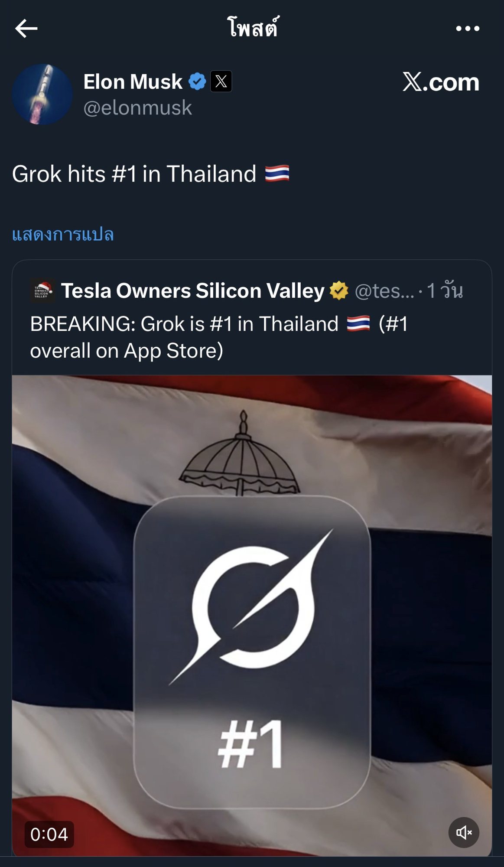Tap the Elon Musk display name
The image size is (504, 867).
pos(133,81)
